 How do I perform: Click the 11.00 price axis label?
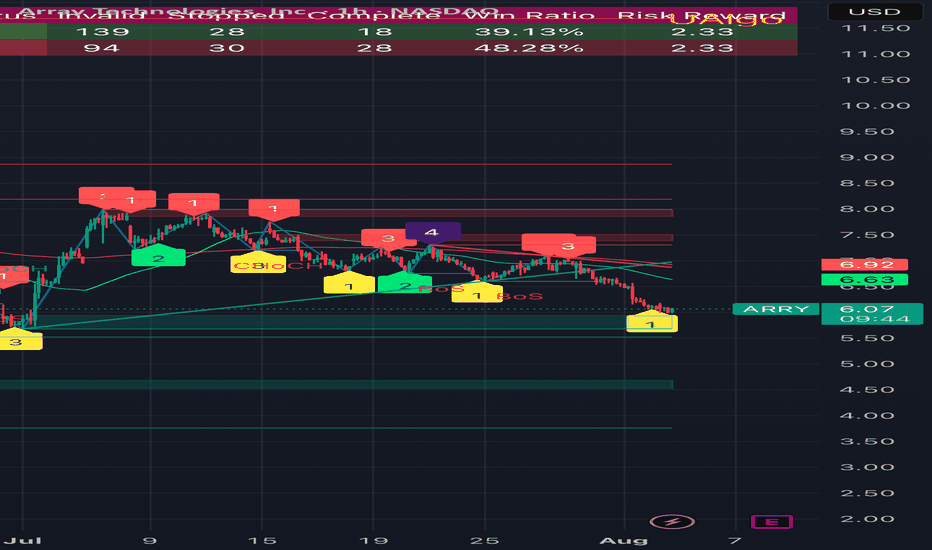[876, 54]
